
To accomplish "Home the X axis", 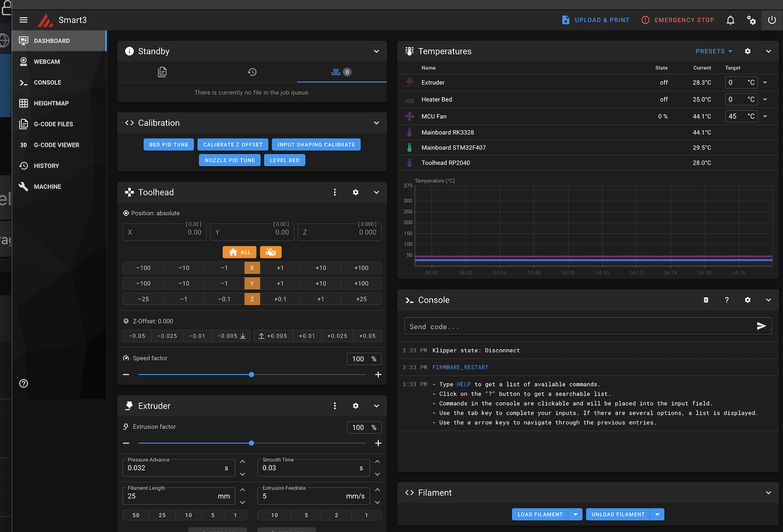I will point(252,268).
